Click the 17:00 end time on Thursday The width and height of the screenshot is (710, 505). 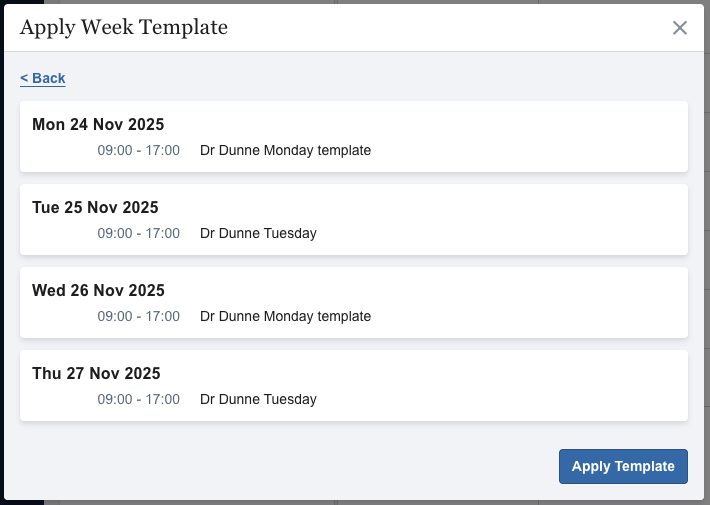tap(163, 400)
